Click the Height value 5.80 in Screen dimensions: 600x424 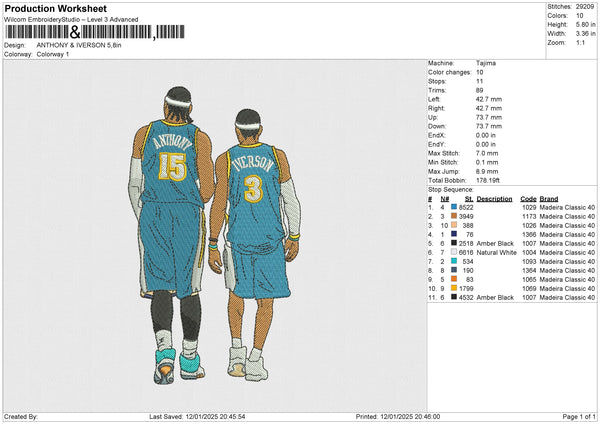[x=585, y=24]
